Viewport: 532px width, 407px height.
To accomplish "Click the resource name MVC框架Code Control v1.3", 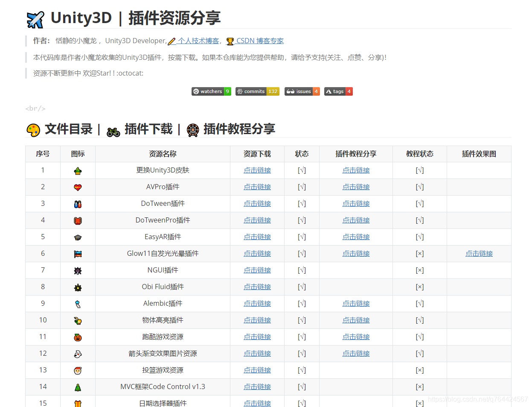I will pos(163,387).
